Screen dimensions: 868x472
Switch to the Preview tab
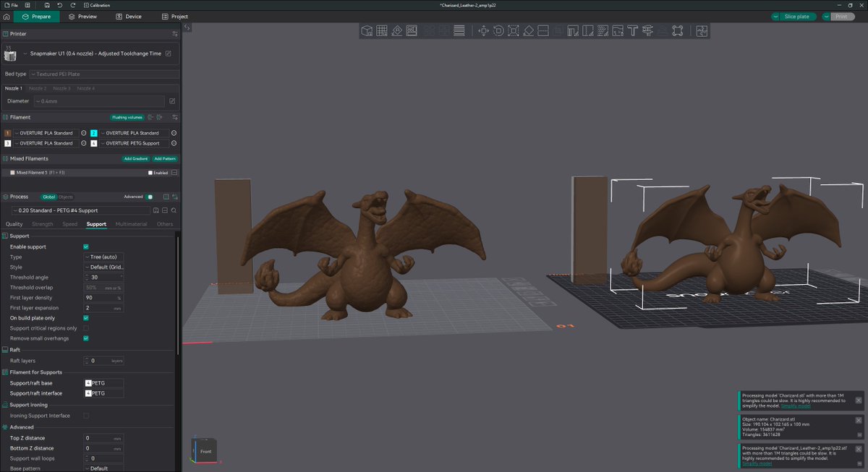[x=82, y=17]
